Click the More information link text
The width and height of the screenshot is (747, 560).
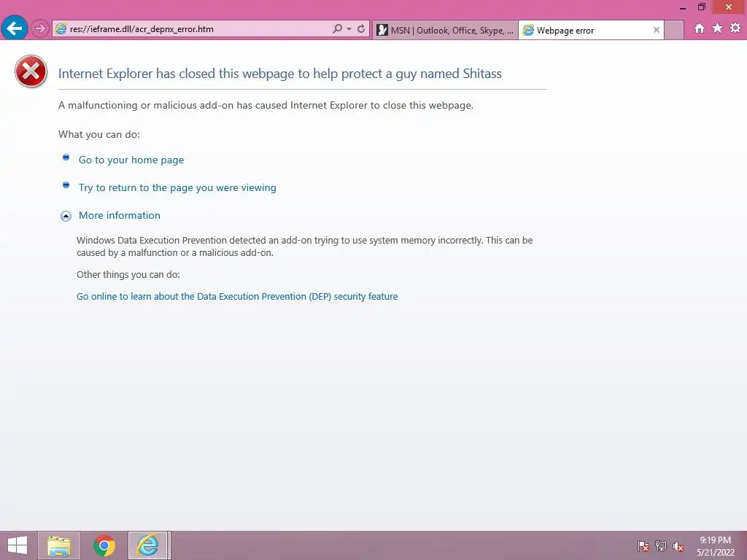119,215
